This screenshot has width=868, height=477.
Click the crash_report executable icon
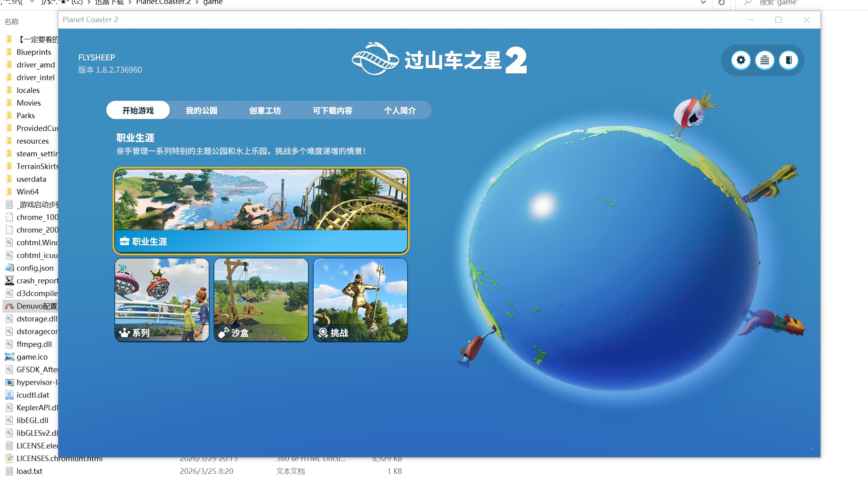(10, 281)
